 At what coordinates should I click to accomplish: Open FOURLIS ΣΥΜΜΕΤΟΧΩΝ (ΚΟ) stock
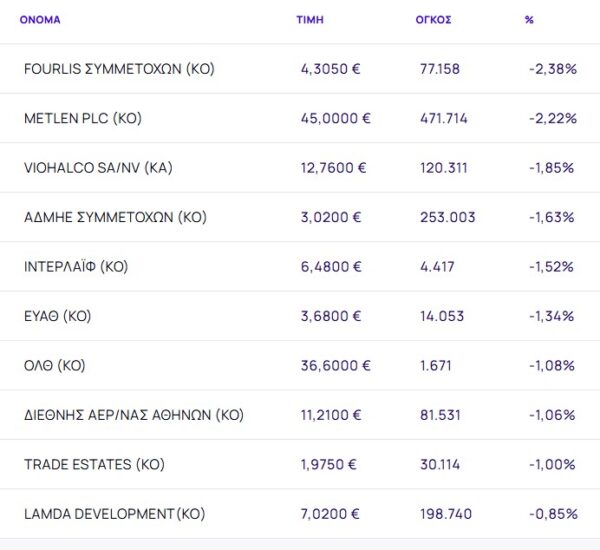point(119,69)
